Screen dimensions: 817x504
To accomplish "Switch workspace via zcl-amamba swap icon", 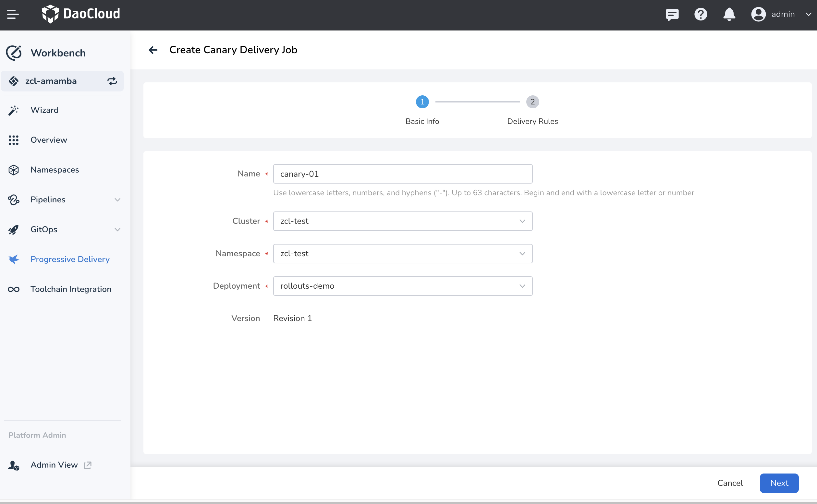I will 112,81.
